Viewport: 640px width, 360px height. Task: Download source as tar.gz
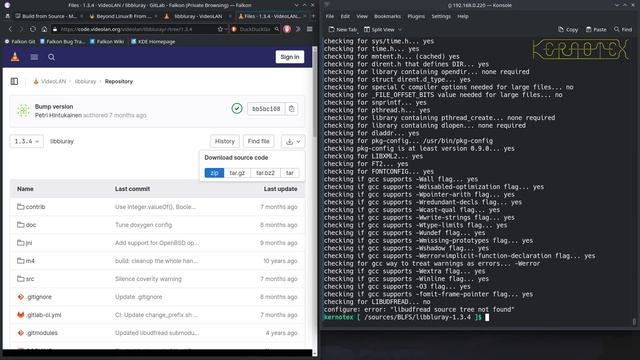pyautogui.click(x=237, y=173)
